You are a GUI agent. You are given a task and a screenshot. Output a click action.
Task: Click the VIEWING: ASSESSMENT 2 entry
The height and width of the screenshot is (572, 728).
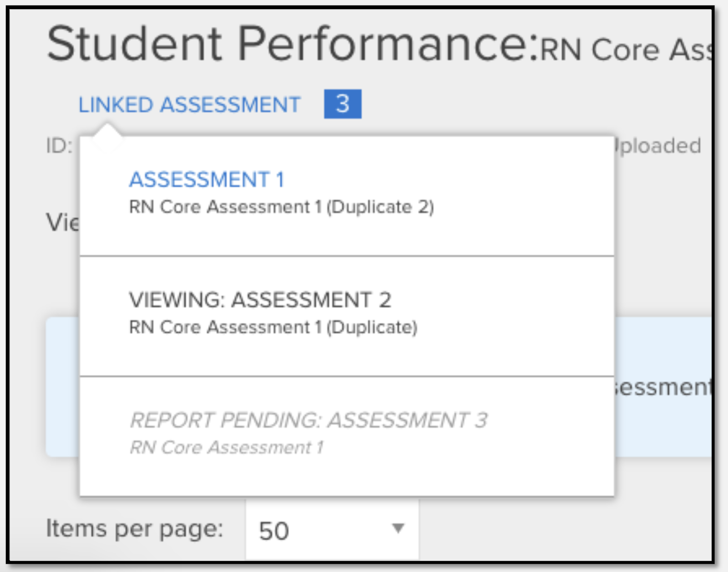pyautogui.click(x=261, y=300)
